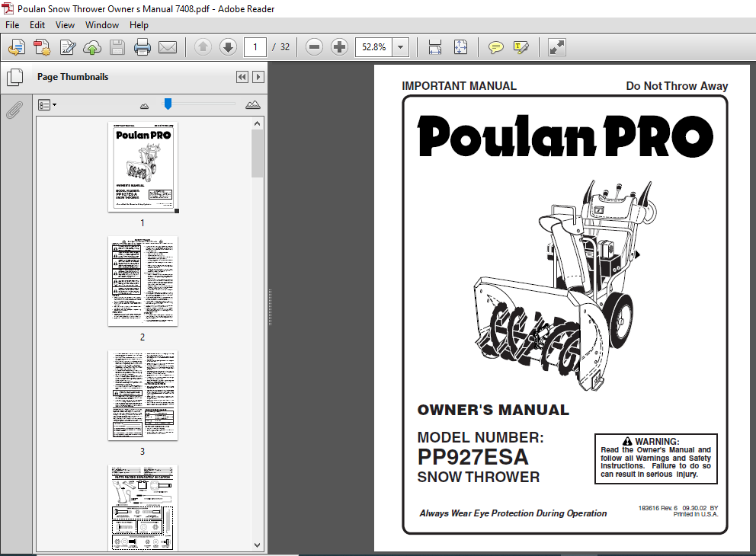The height and width of the screenshot is (556, 756).
Task: Print the document using the printer icon
Action: 143,47
